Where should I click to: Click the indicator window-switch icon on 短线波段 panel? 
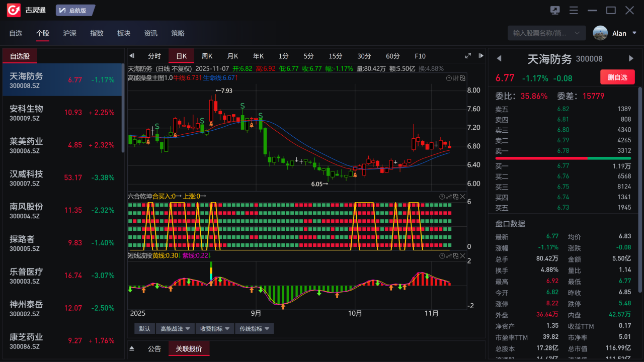click(x=455, y=256)
